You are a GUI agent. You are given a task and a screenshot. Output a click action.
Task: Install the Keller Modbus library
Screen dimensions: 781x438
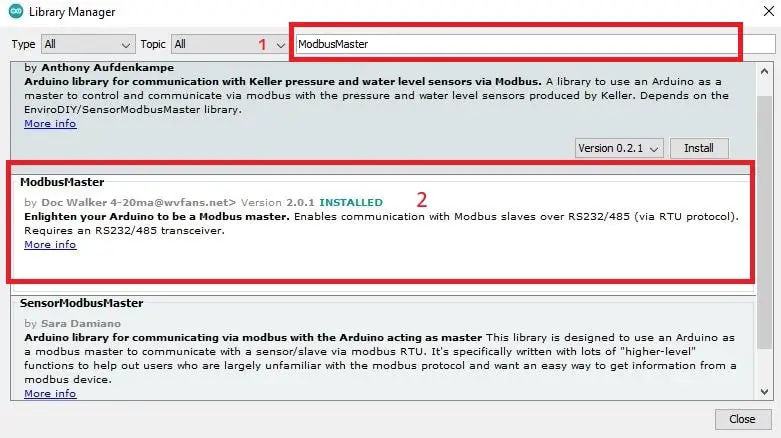pyautogui.click(x=699, y=148)
